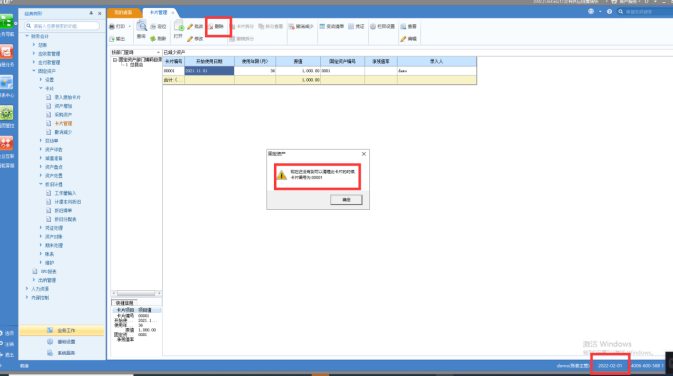Open the green gear monitoring sidebar icon

[x=6, y=113]
